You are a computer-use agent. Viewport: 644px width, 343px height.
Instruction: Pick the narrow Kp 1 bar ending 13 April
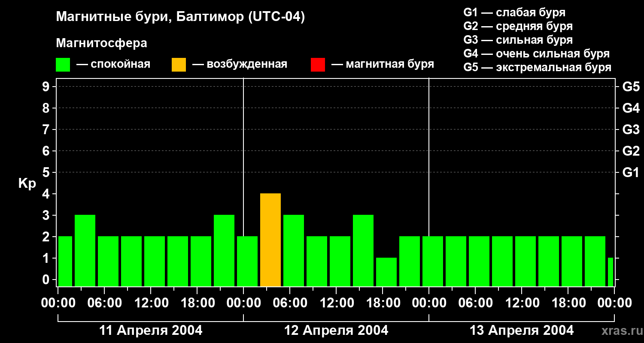pyautogui.click(x=611, y=272)
